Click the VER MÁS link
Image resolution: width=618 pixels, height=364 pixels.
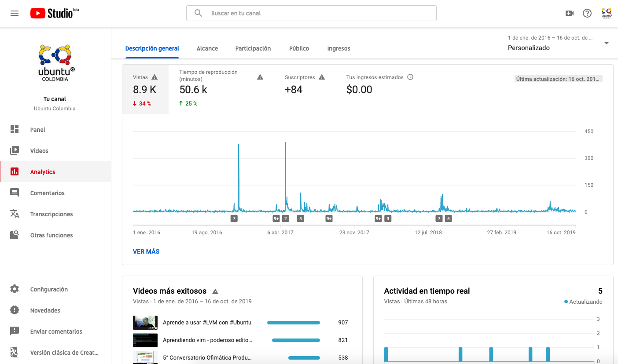[146, 251]
